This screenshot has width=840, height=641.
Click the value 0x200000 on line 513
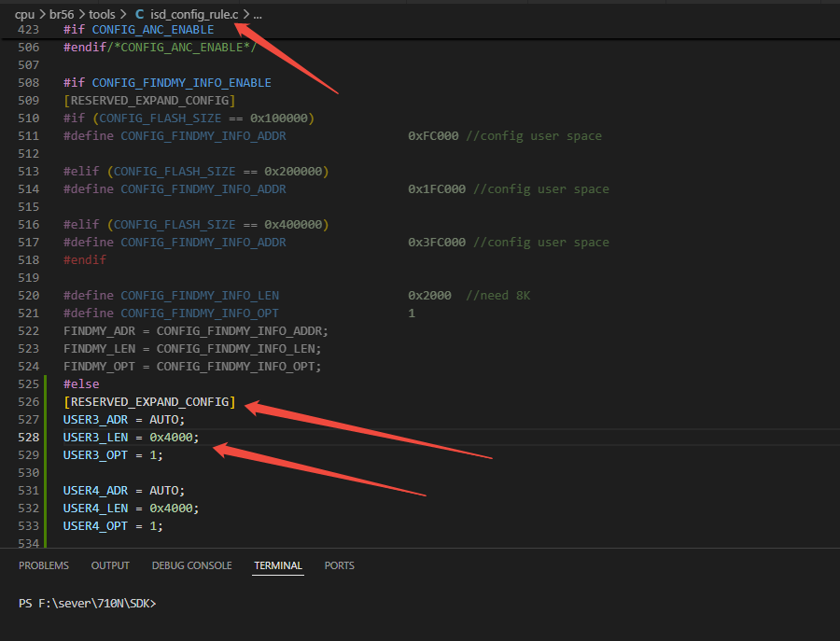coord(293,171)
